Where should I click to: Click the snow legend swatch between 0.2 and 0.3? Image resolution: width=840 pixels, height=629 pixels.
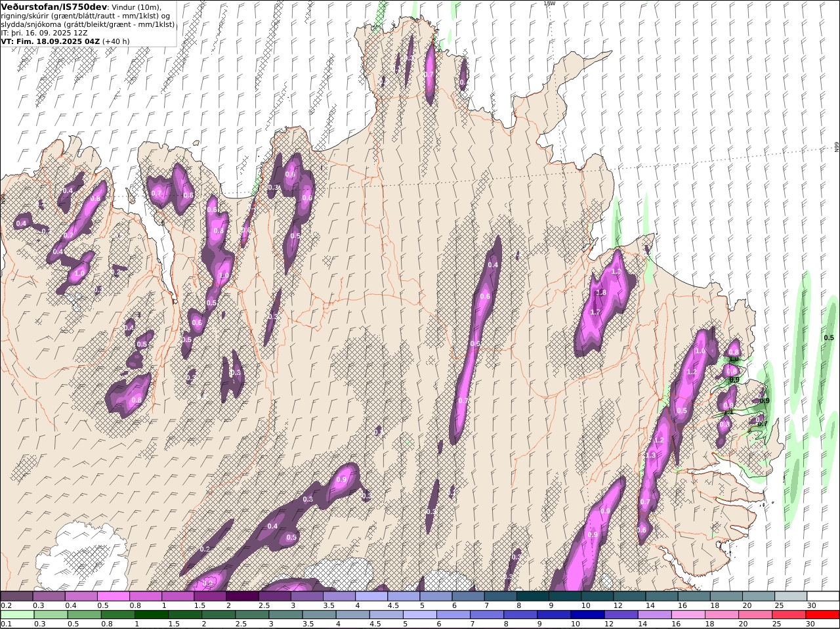pyautogui.click(x=16, y=596)
